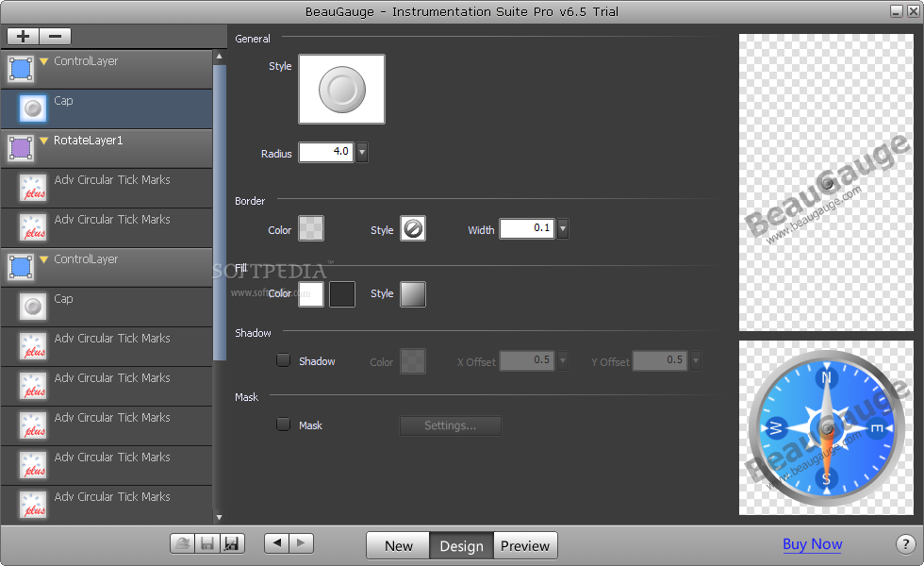924x566 pixels.
Task: Open the X Offset dropdown arrow
Action: [x=563, y=360]
